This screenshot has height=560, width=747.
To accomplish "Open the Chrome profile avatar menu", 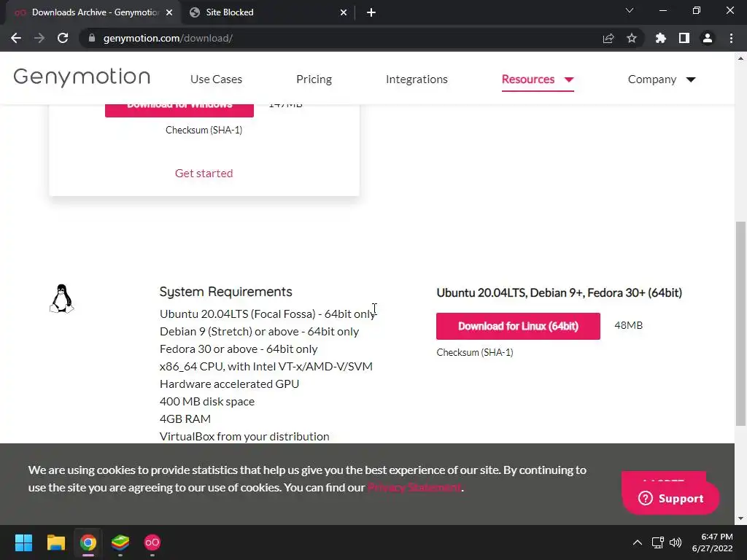I will [708, 38].
